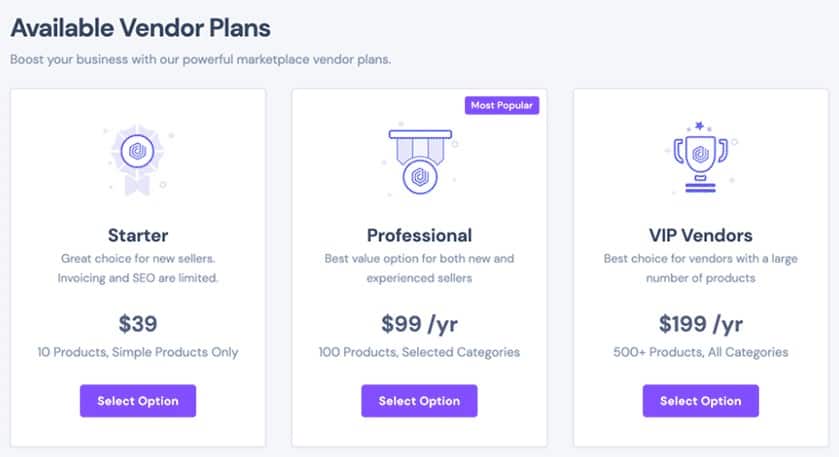
Task: Click the $199 /yr price text
Action: (701, 324)
